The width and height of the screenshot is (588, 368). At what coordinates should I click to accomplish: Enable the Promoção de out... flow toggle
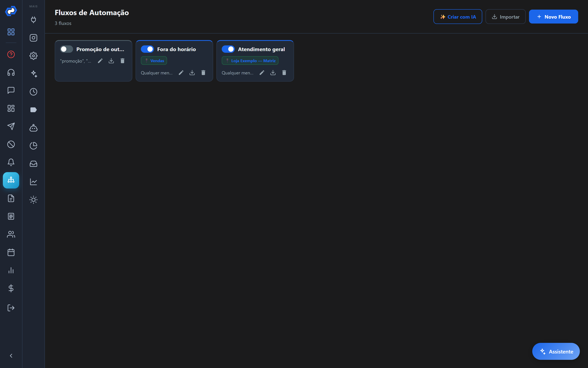[66, 49]
